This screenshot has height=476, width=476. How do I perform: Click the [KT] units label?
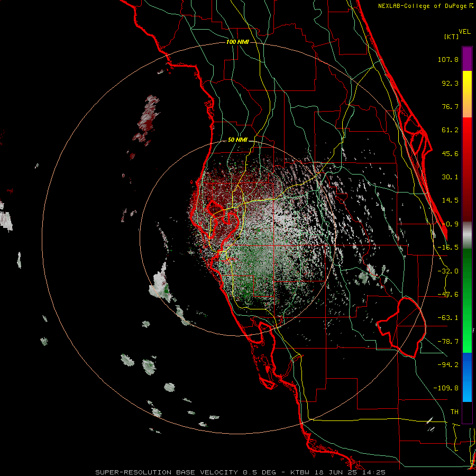coord(451,36)
